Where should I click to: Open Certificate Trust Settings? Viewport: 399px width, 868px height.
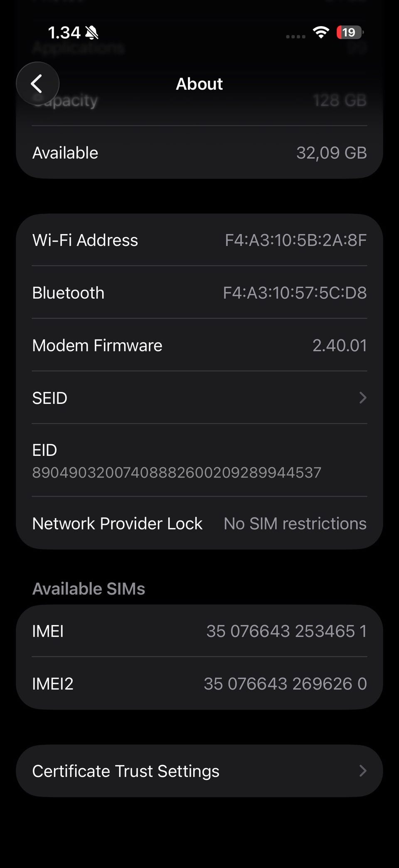(x=126, y=771)
